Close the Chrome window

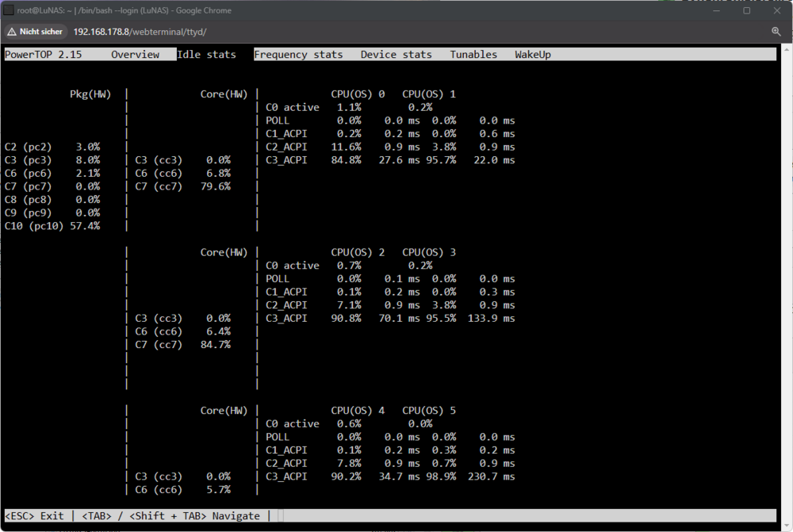777,10
